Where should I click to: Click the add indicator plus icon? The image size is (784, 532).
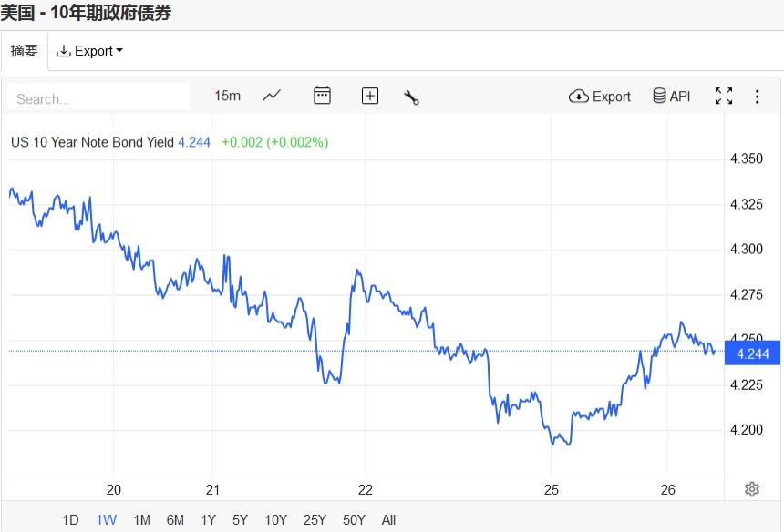[370, 96]
